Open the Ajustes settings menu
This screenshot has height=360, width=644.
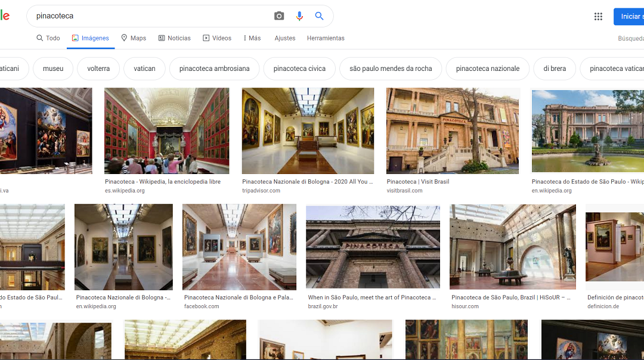coord(285,38)
